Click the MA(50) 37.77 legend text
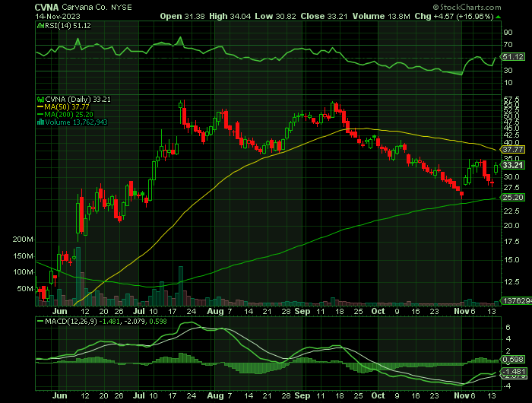Screen dimensions: 532x403 tap(67, 107)
